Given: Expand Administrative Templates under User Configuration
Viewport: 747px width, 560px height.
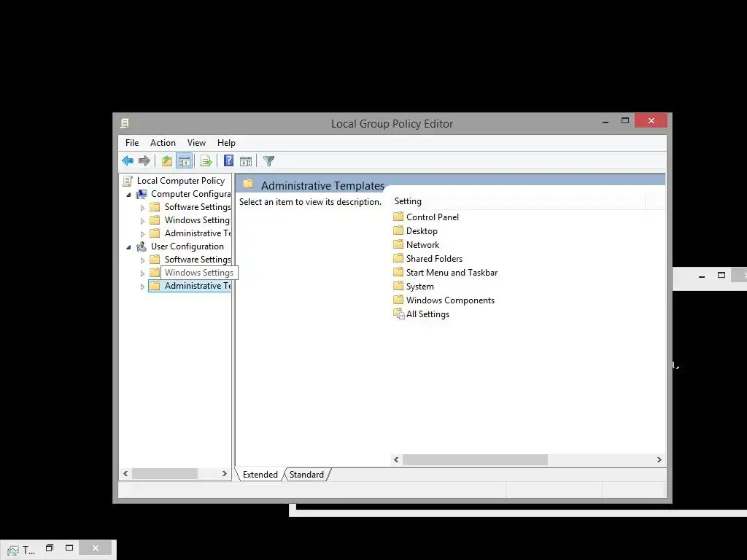Looking at the screenshot, I should tap(142, 286).
